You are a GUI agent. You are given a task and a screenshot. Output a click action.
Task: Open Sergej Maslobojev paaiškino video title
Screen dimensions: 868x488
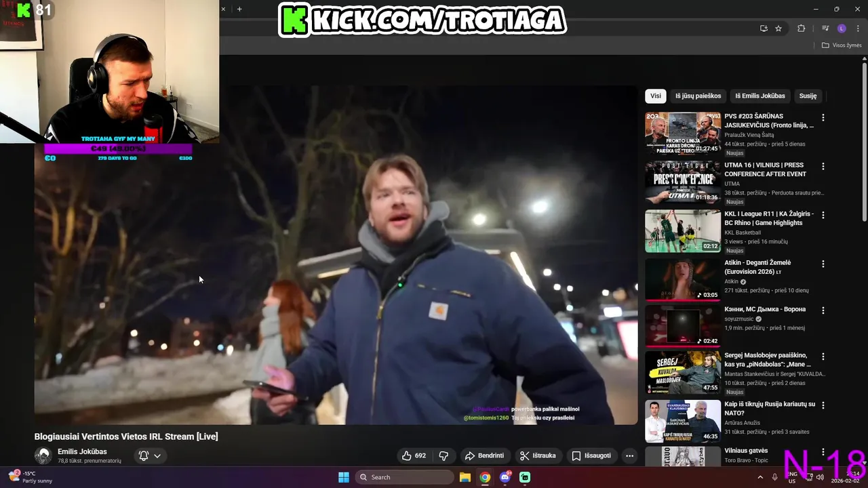[x=769, y=360]
